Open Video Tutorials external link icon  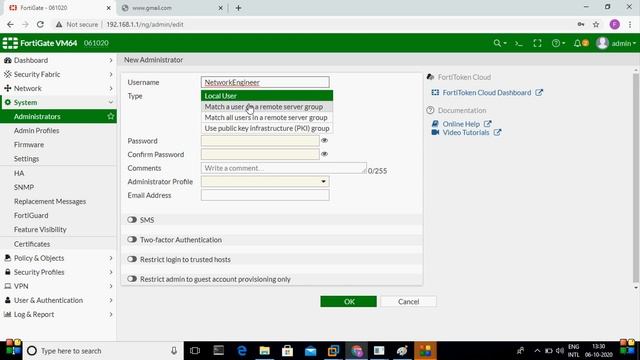[x=497, y=132]
